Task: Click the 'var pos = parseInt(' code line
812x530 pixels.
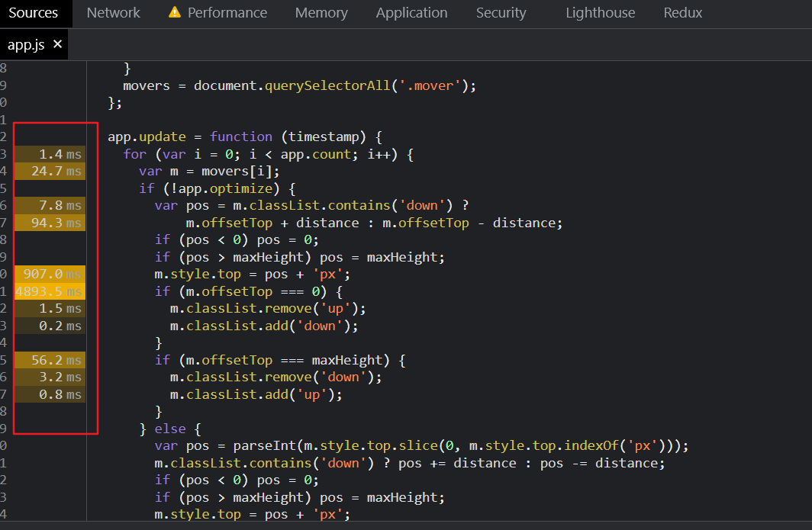Action: pos(421,446)
